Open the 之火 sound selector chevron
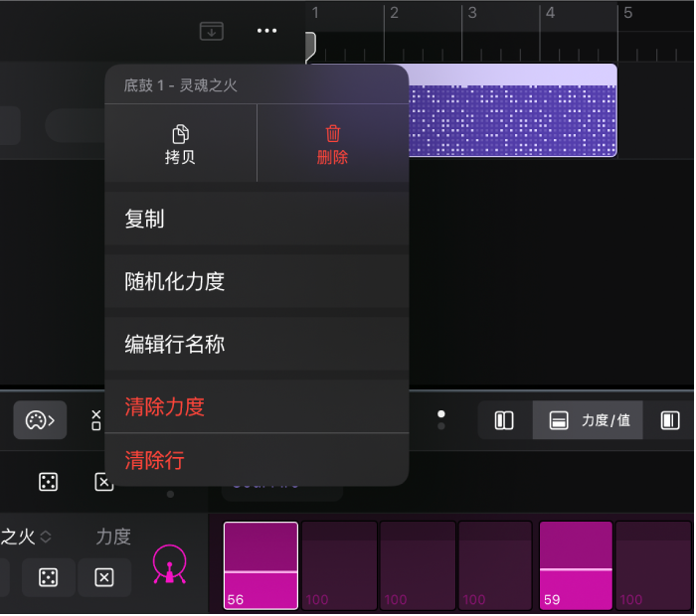The width and height of the screenshot is (696, 616). [x=46, y=538]
